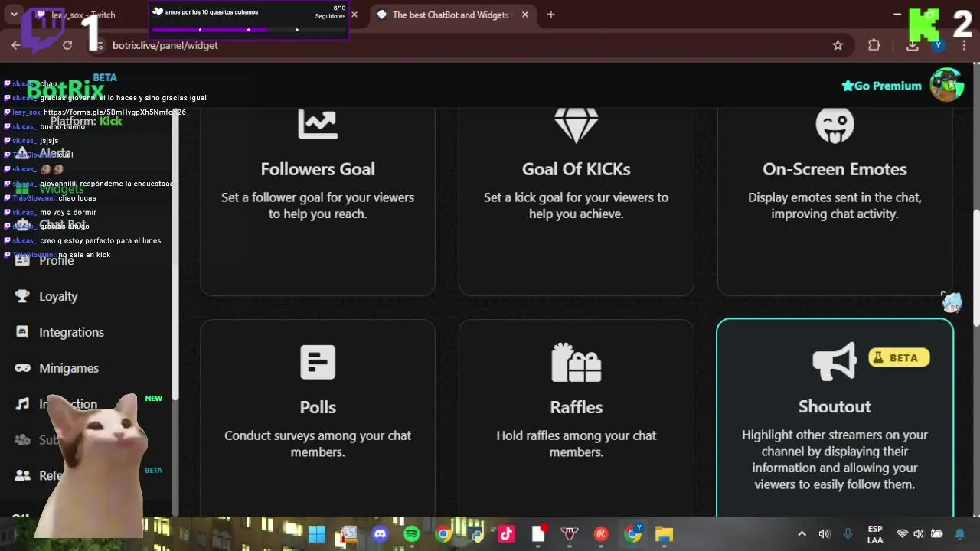This screenshot has width=980, height=551.
Task: Click the Chrome icon in the taskbar
Action: pos(443,533)
